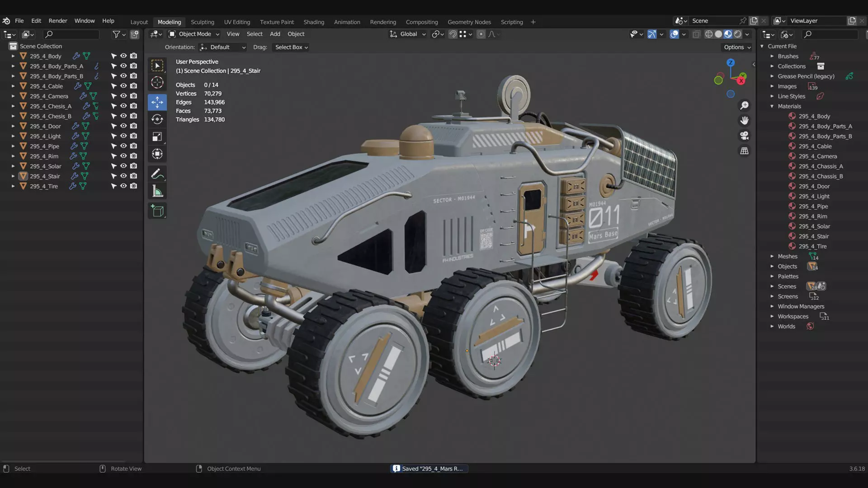Disable render camera for 295_4_Tire

coord(133,186)
